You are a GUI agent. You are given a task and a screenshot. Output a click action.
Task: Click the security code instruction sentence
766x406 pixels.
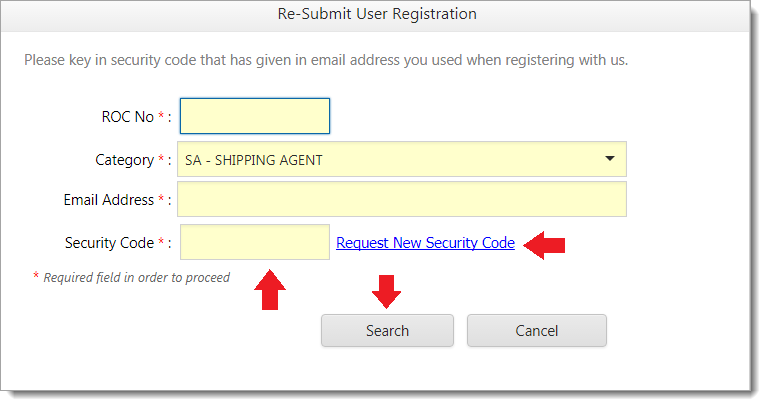pos(326,60)
